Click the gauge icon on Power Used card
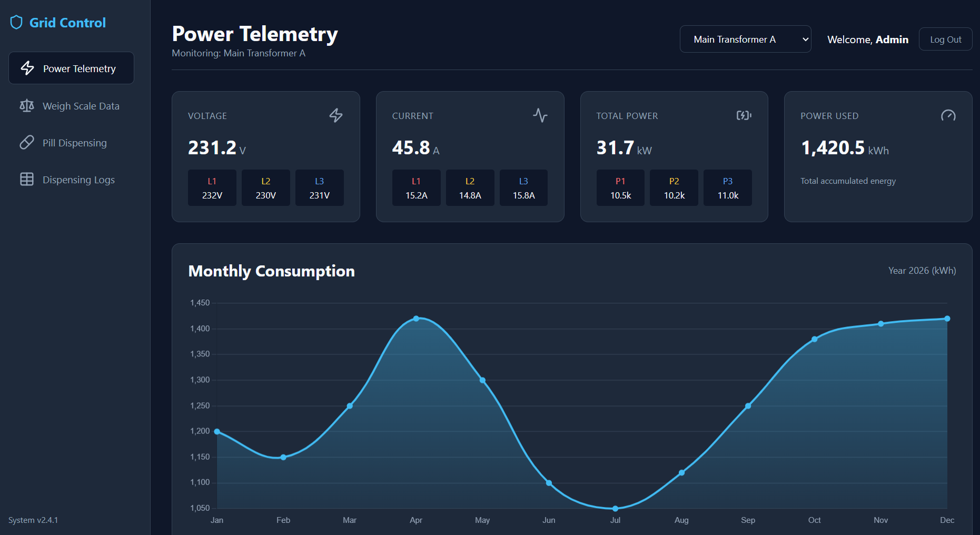980x535 pixels. pyautogui.click(x=948, y=115)
